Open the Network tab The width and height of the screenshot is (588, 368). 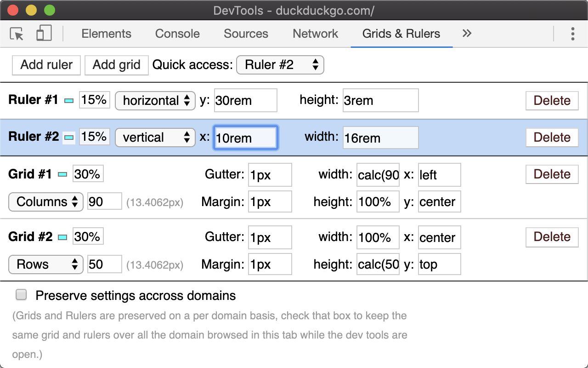point(315,34)
